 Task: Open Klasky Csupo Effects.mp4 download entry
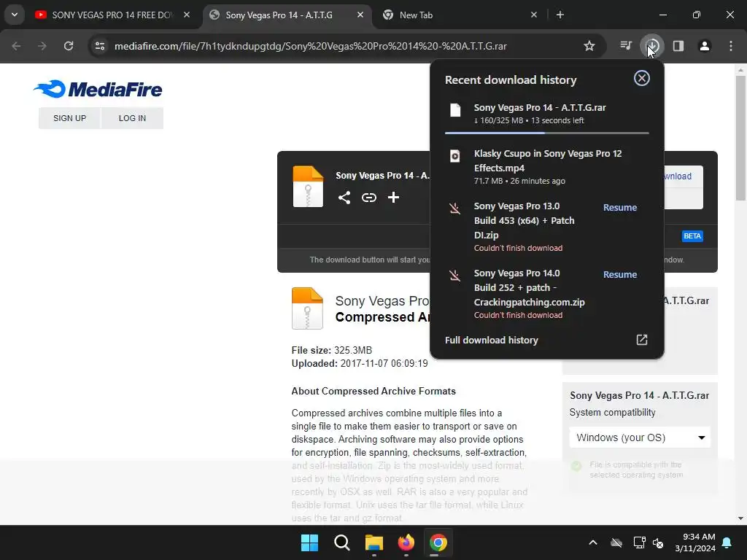tap(547, 167)
